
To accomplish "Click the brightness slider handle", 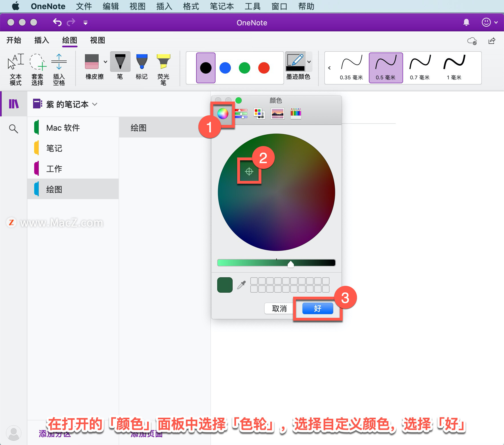I will coord(290,264).
